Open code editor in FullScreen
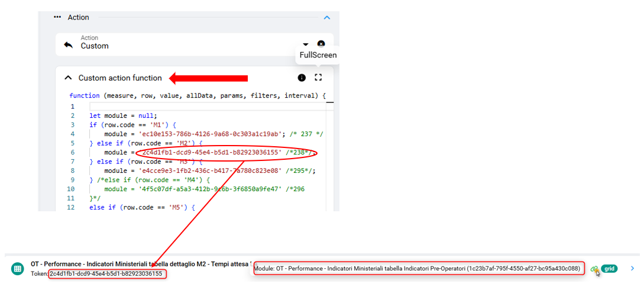The image size is (644, 290). (x=318, y=78)
